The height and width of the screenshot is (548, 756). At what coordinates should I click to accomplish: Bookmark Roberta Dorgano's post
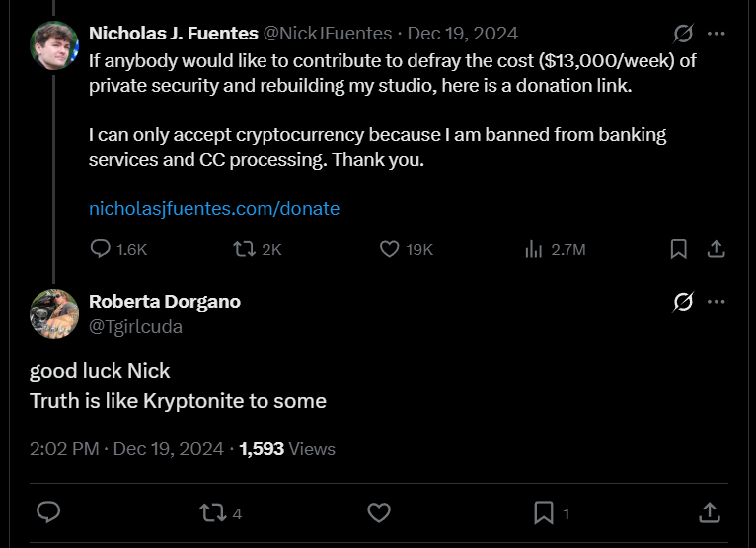pyautogui.click(x=544, y=512)
